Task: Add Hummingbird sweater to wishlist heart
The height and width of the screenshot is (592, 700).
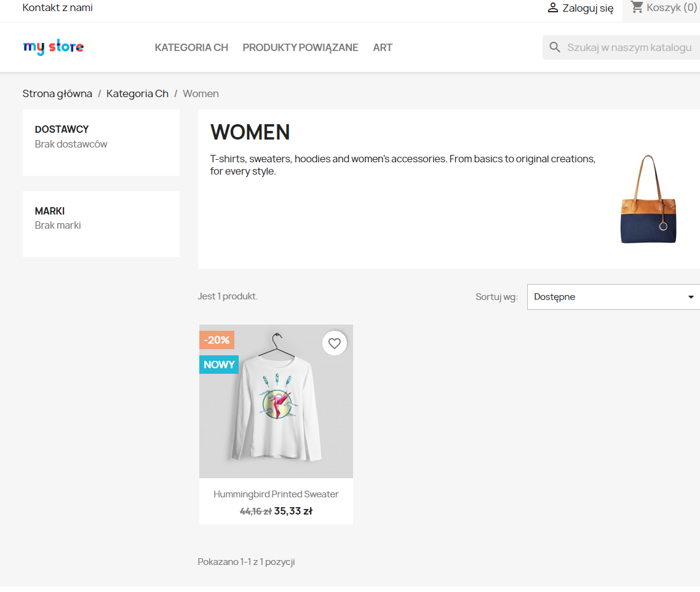Action: [335, 343]
